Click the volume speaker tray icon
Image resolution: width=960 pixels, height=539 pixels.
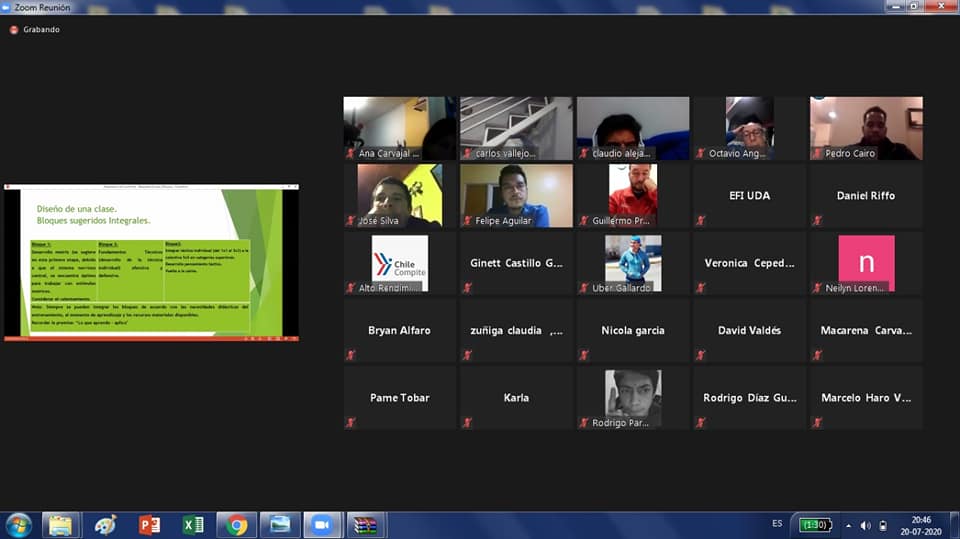(x=865, y=525)
